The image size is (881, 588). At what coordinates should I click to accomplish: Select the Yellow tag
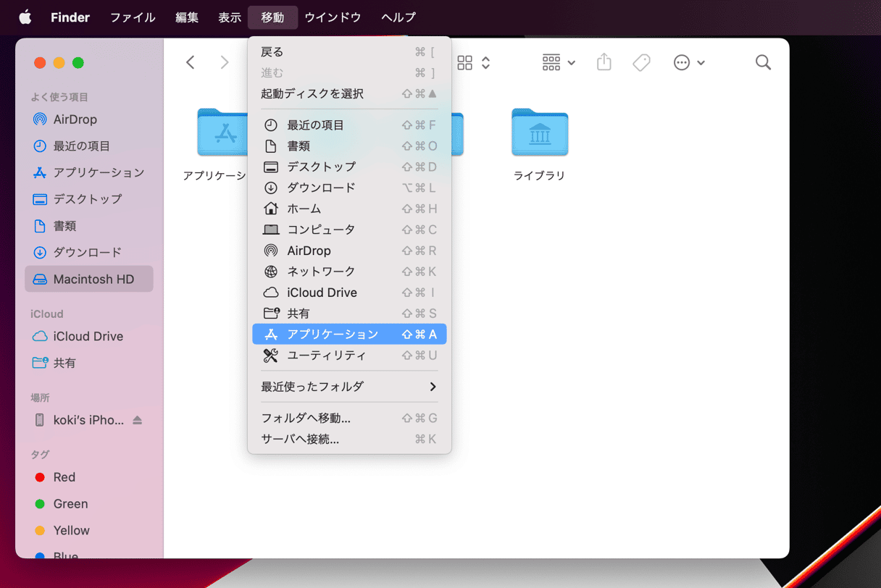tap(89, 531)
